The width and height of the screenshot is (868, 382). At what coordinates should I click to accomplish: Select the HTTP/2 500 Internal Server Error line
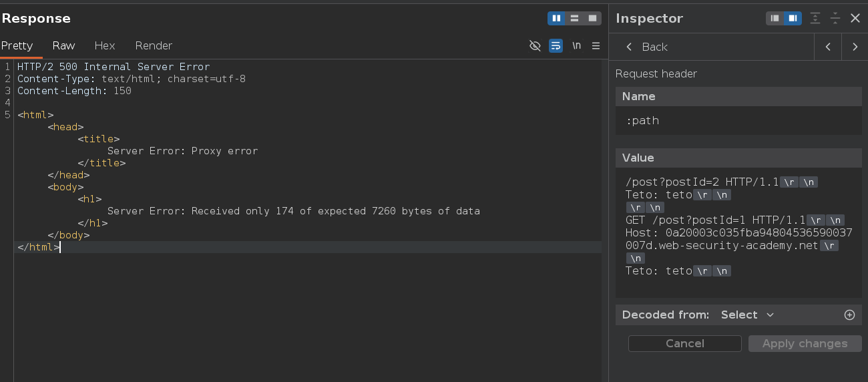(114, 67)
